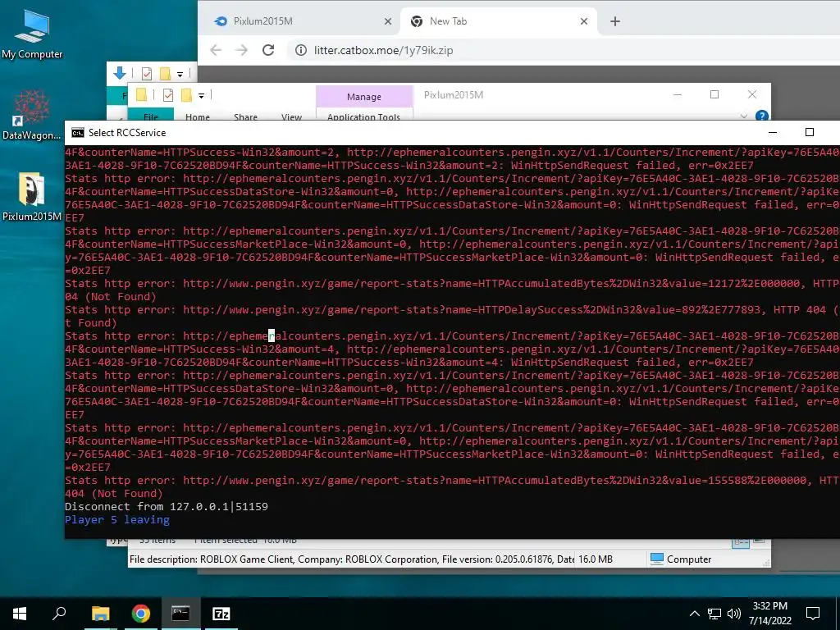Go forward in the browser
840x630 pixels.
[x=242, y=50]
